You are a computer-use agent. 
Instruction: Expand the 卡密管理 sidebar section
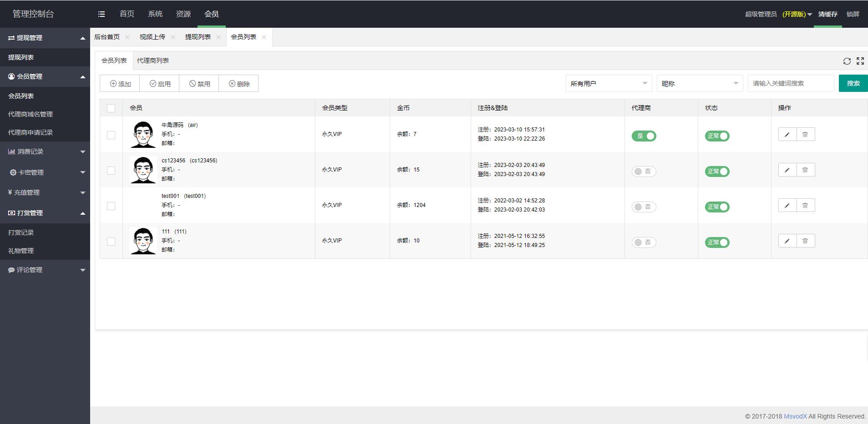pos(45,172)
